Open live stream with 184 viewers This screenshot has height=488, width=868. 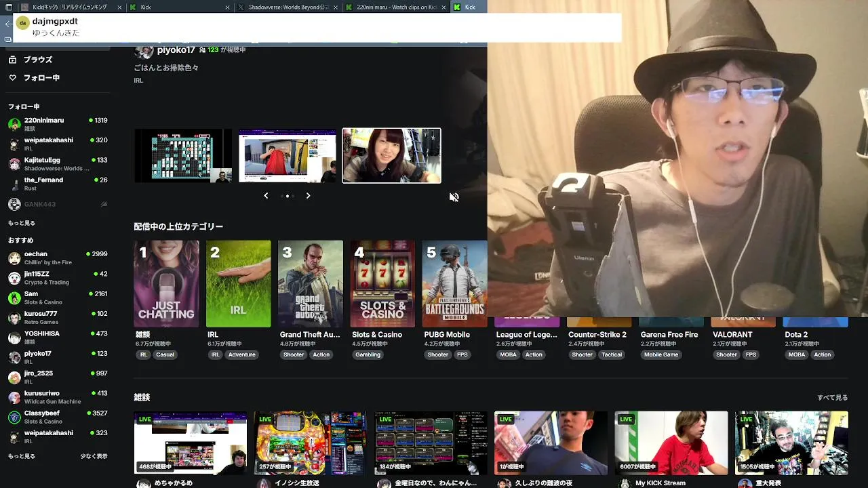coord(431,443)
